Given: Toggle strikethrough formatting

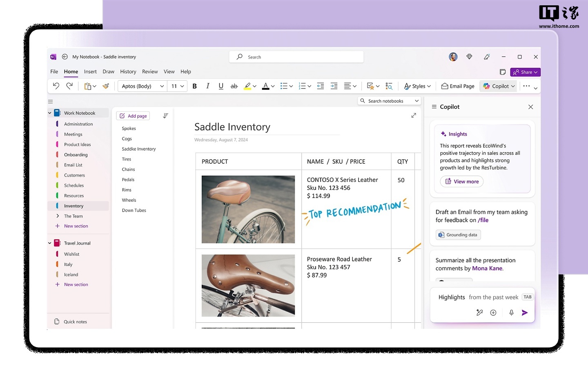Looking at the screenshot, I should (x=234, y=86).
